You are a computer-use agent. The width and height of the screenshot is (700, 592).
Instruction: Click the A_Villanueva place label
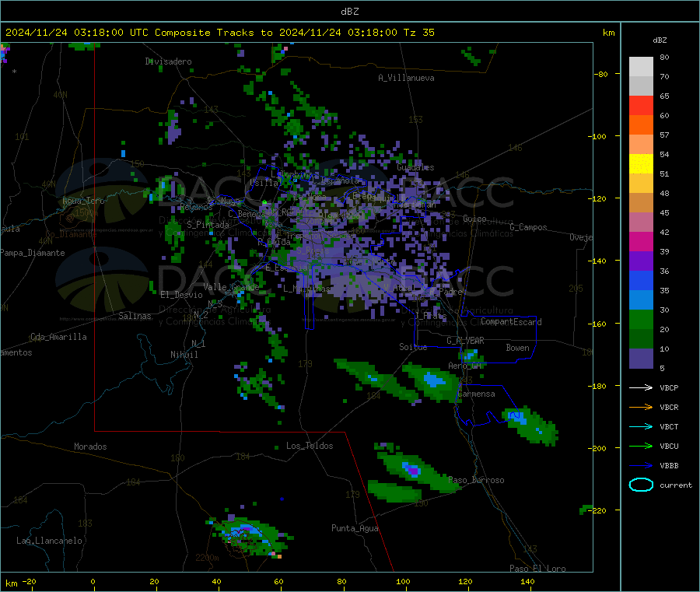(x=406, y=78)
